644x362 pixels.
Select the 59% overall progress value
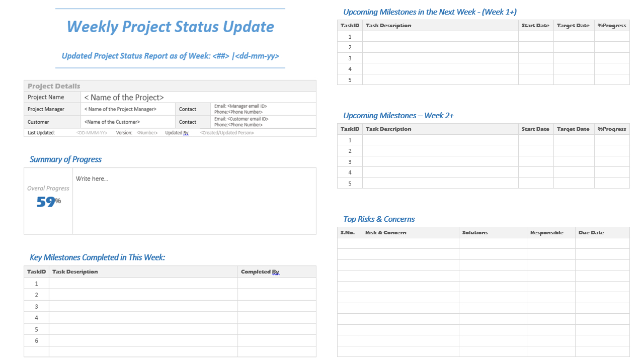click(48, 201)
